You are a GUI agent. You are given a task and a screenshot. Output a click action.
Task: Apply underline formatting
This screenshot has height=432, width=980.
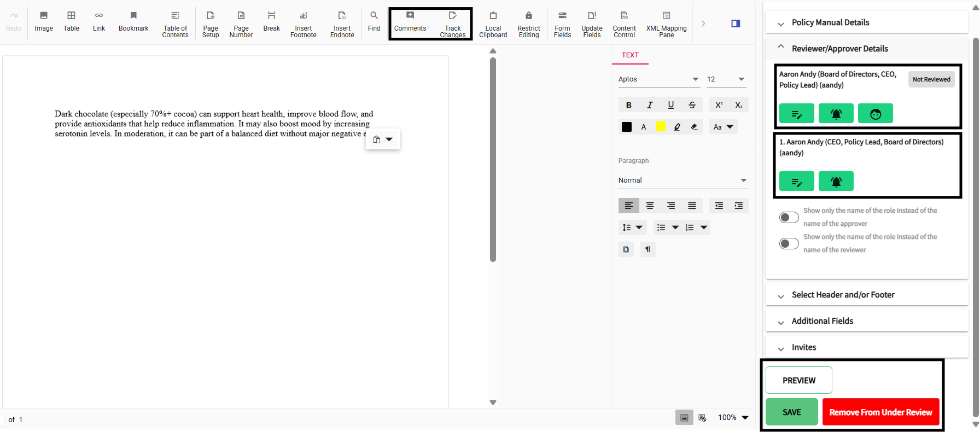(x=671, y=105)
